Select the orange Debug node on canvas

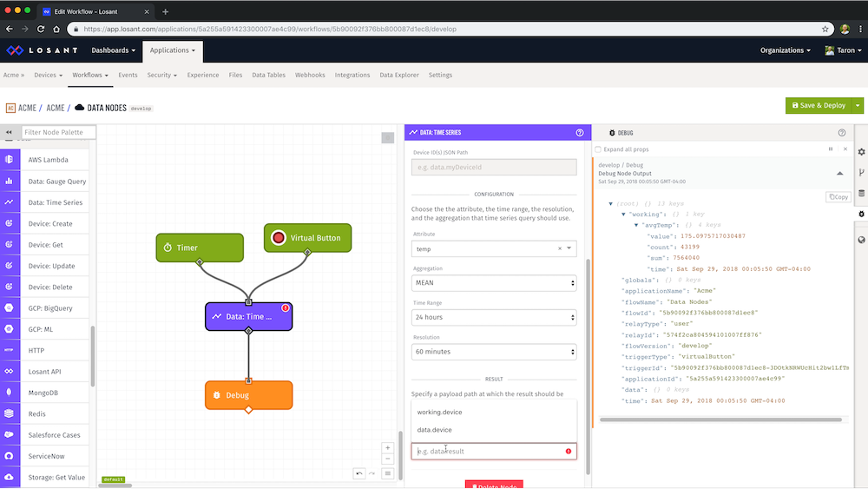click(248, 395)
